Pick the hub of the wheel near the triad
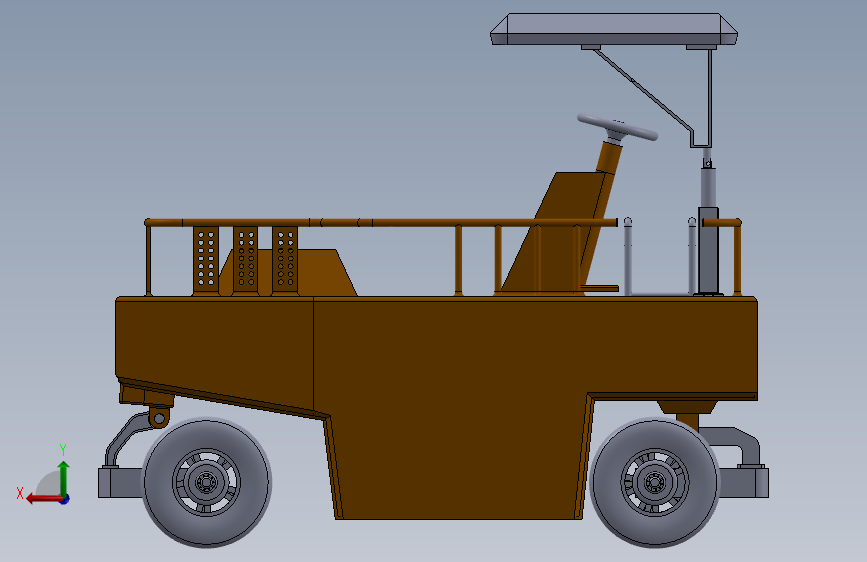Screen dimensions: 867x562 click(206, 482)
